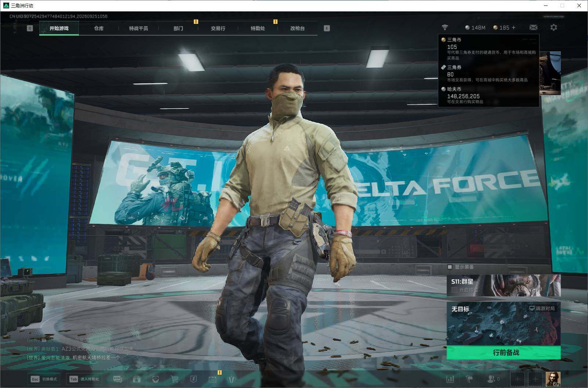Open the heart-in-hands icon

pyautogui.click(x=156, y=379)
